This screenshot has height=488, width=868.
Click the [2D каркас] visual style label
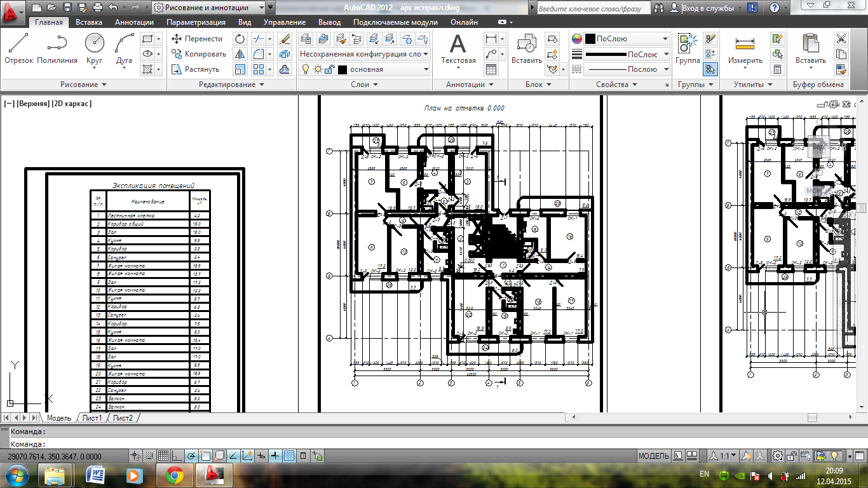tap(72, 104)
